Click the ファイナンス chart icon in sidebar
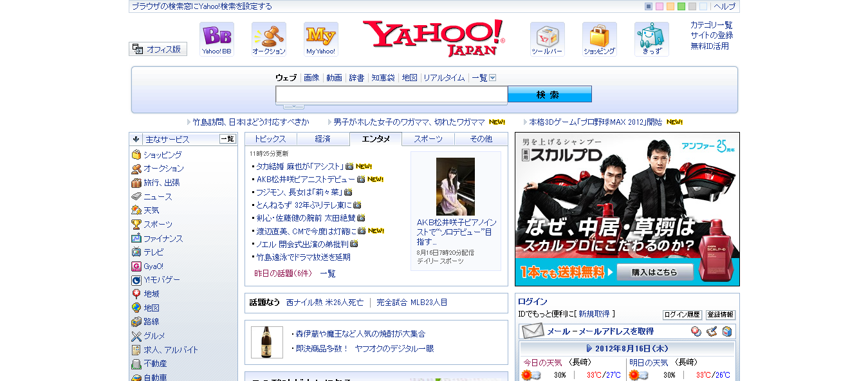 [x=136, y=238]
